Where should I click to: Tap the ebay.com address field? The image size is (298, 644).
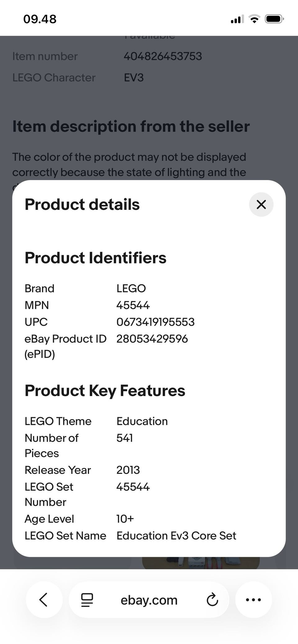(x=149, y=600)
